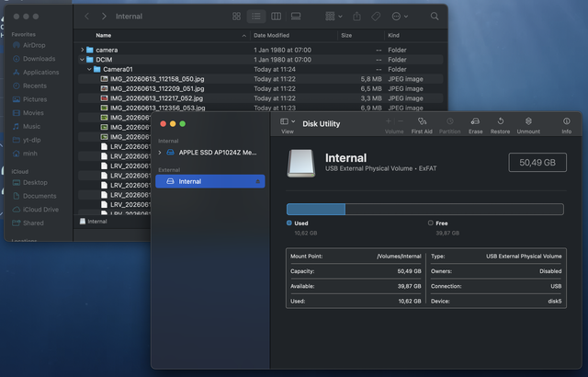Switch Finder to icon view

[236, 17]
